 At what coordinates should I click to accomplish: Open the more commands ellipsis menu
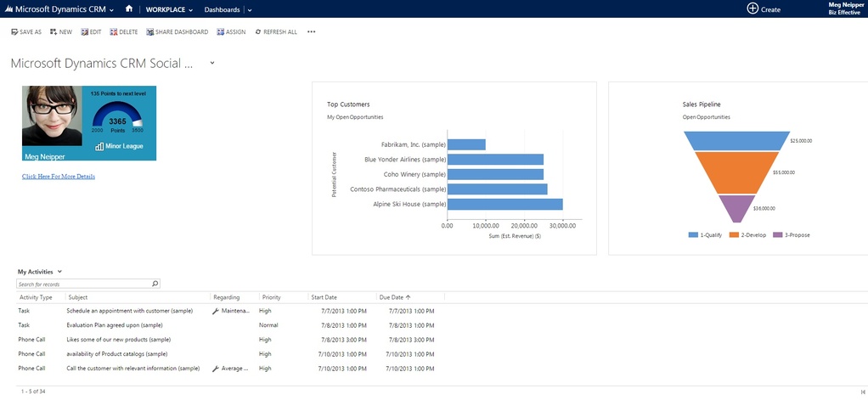tap(311, 32)
